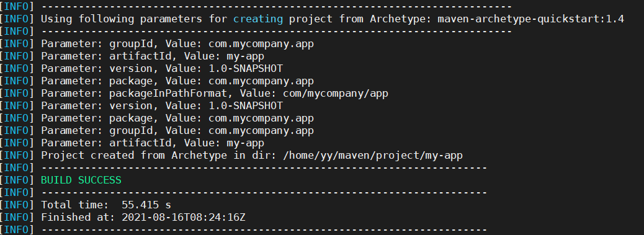This screenshot has height=235, width=644.
Task: Select the timestamp "2021-08-16T08:24:16Z"
Action: click(x=184, y=218)
